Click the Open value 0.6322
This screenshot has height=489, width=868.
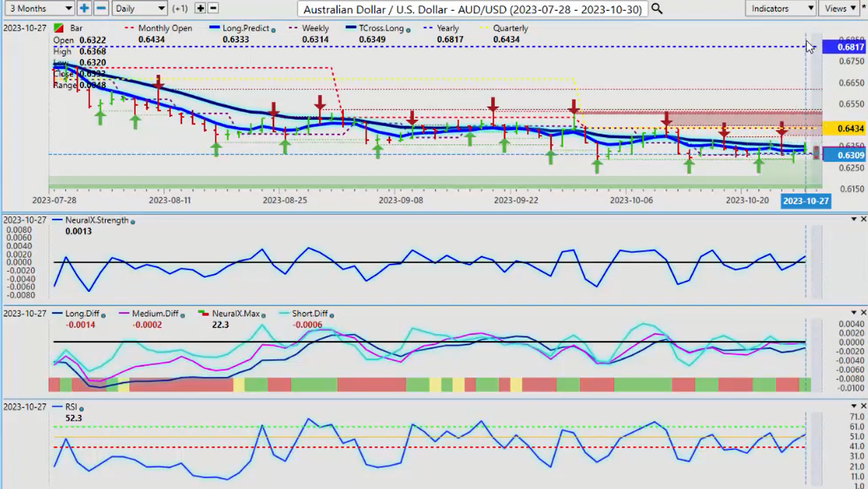click(93, 40)
